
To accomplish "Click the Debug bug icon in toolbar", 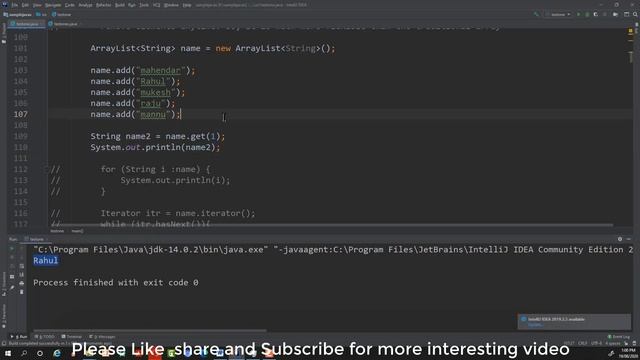I will click(587, 14).
